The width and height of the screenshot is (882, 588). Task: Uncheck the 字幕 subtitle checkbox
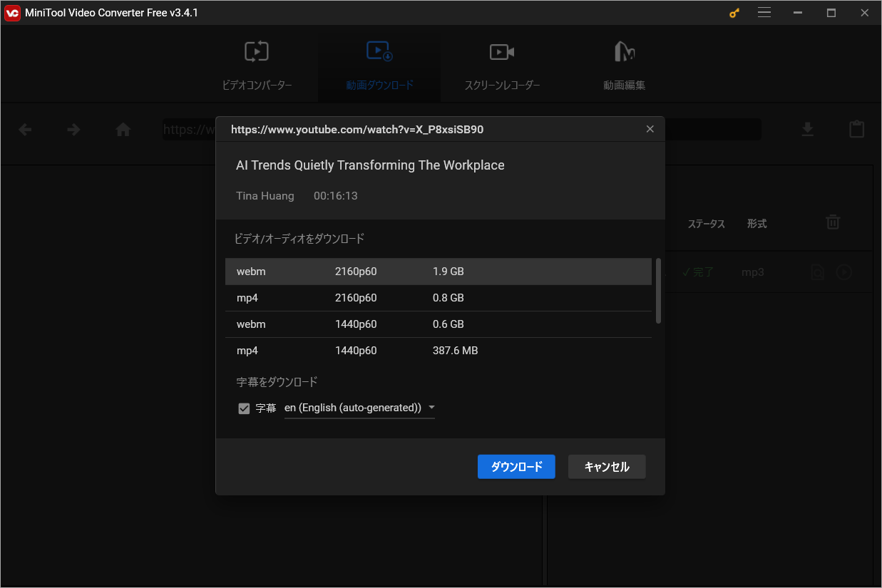click(x=245, y=408)
